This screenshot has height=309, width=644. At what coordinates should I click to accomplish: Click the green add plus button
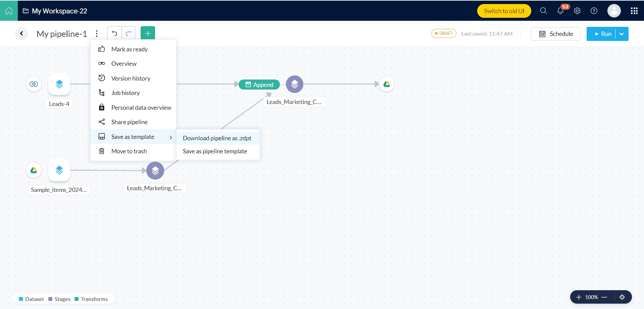148,34
